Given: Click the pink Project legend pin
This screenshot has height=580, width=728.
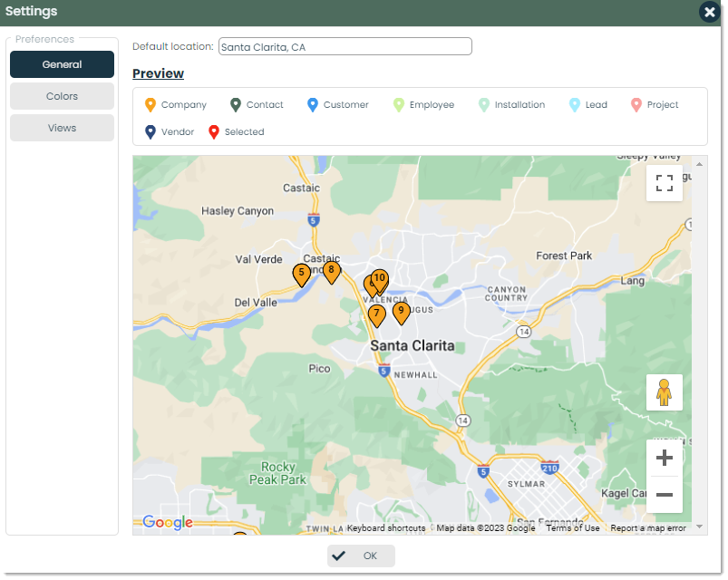Looking at the screenshot, I should [x=636, y=105].
